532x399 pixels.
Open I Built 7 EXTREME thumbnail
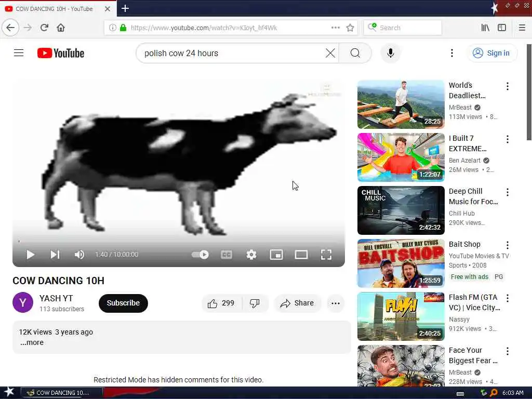[x=401, y=157]
